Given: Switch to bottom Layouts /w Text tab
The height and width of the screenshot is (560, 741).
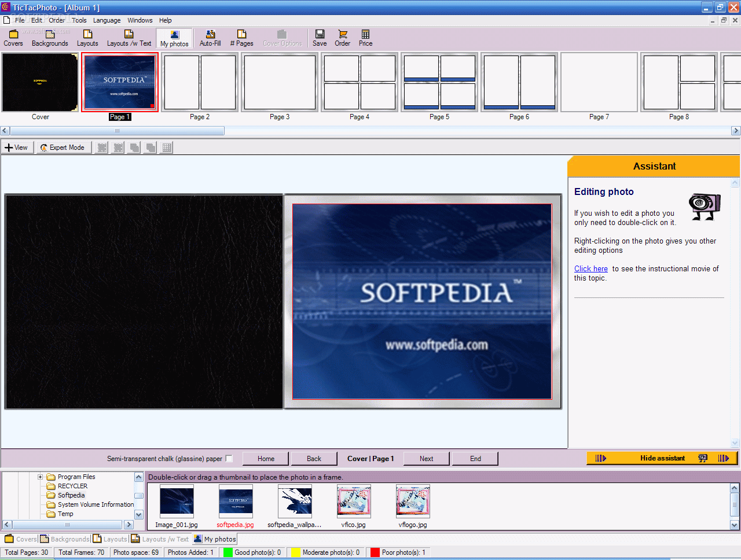Looking at the screenshot, I should tap(160, 539).
